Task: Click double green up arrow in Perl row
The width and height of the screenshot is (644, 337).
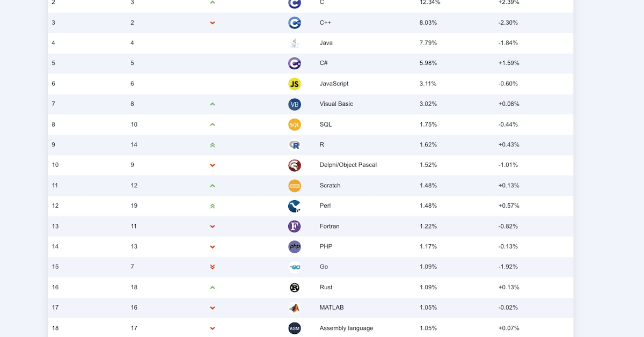Action: pos(213,206)
